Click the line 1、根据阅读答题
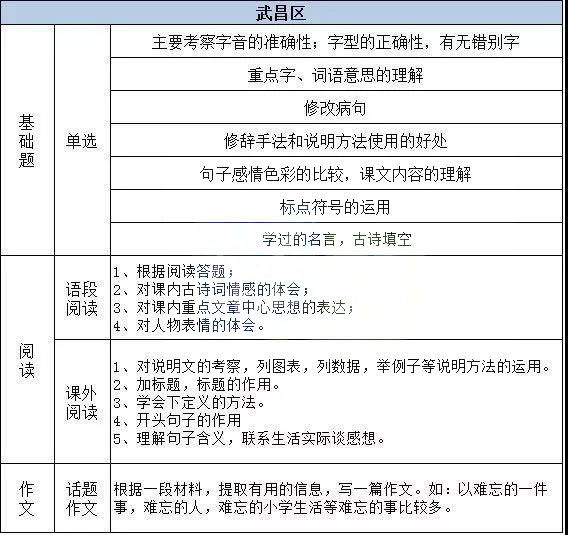568x535 pixels. click(174, 271)
